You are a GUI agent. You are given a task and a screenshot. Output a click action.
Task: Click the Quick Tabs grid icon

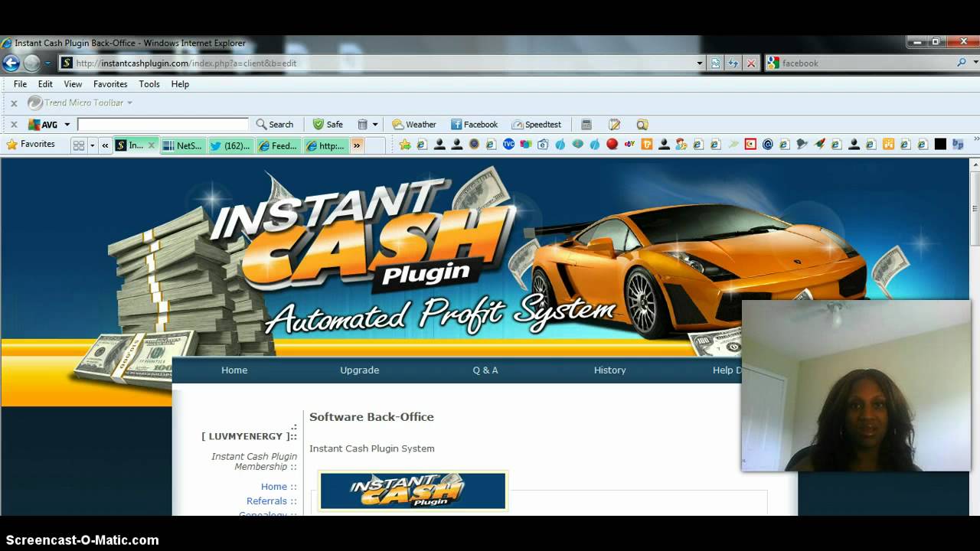pos(79,145)
